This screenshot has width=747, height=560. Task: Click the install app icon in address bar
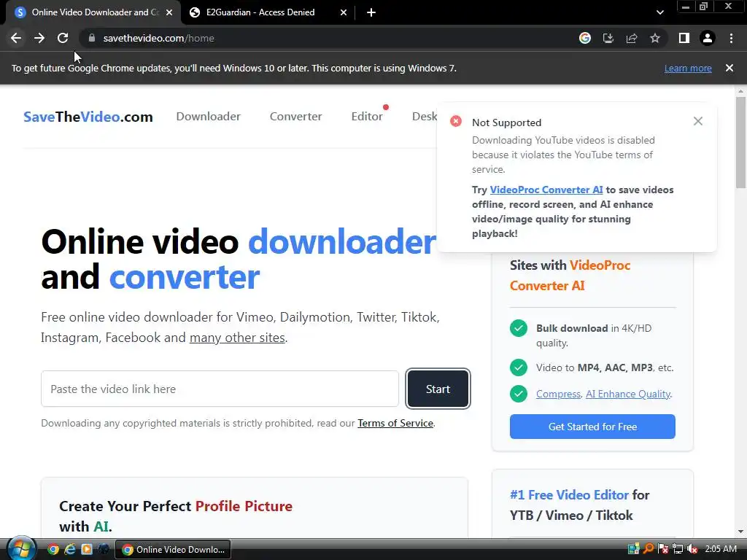(608, 38)
